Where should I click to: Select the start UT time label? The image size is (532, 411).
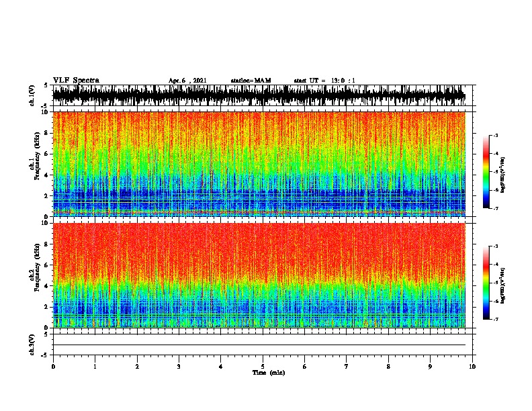coord(324,81)
